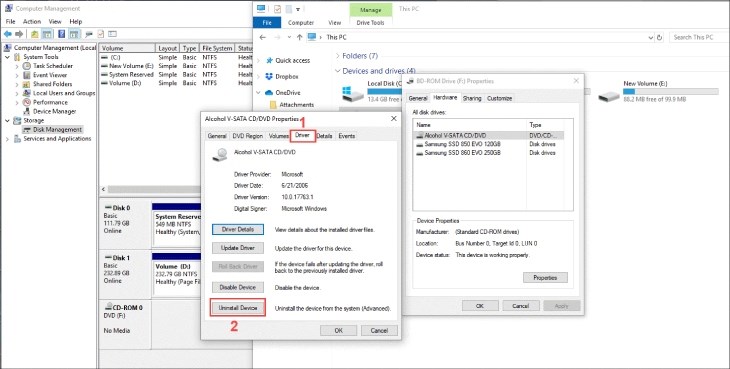Click Cancel in Alcohol V-SATA Properties dialog
The height and width of the screenshot is (369, 730).
pyautogui.click(x=379, y=330)
